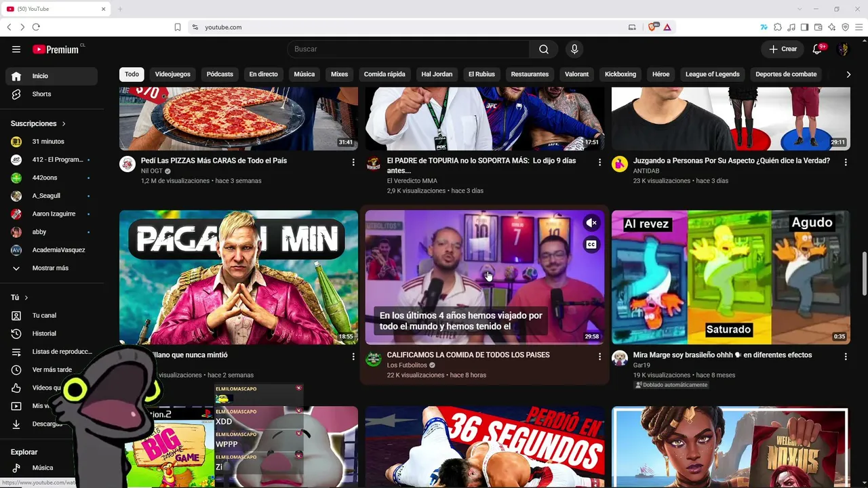This screenshot has width=868, height=488.
Task: Open Ver más tarde list
Action: (x=52, y=370)
